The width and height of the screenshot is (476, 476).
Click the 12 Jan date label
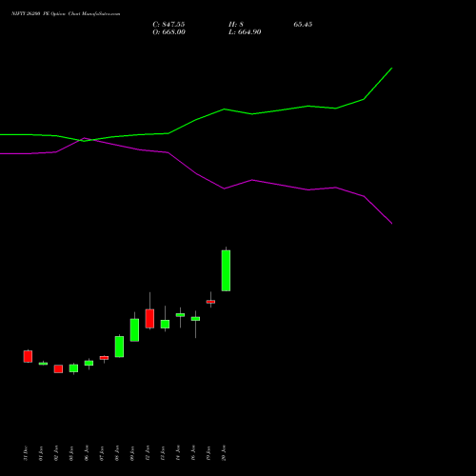tap(148, 453)
